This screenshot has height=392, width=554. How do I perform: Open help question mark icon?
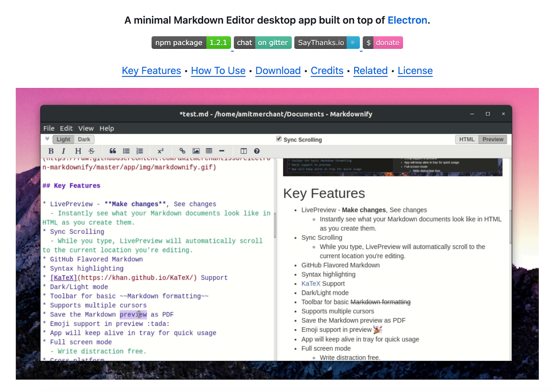(257, 151)
